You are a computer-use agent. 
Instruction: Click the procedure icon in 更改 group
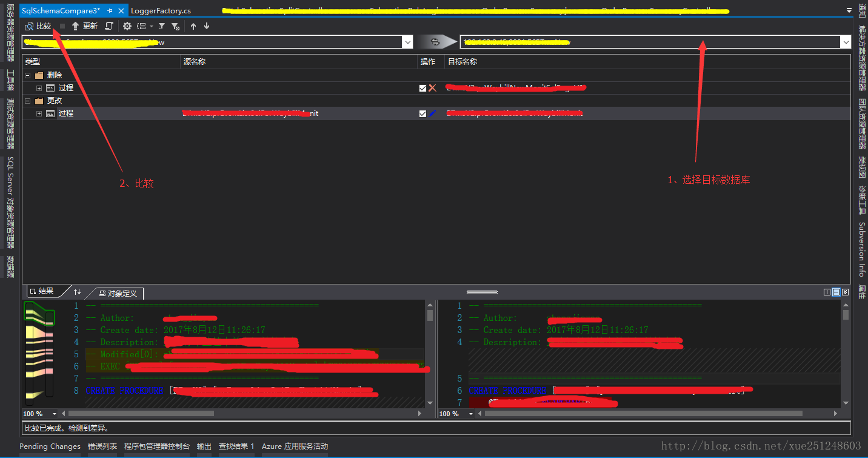click(x=50, y=113)
